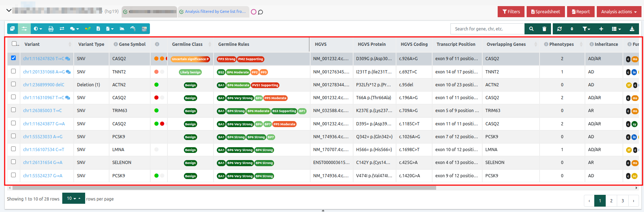The image size is (644, 212).
Task: Go to page 2 of results
Action: tap(611, 201)
